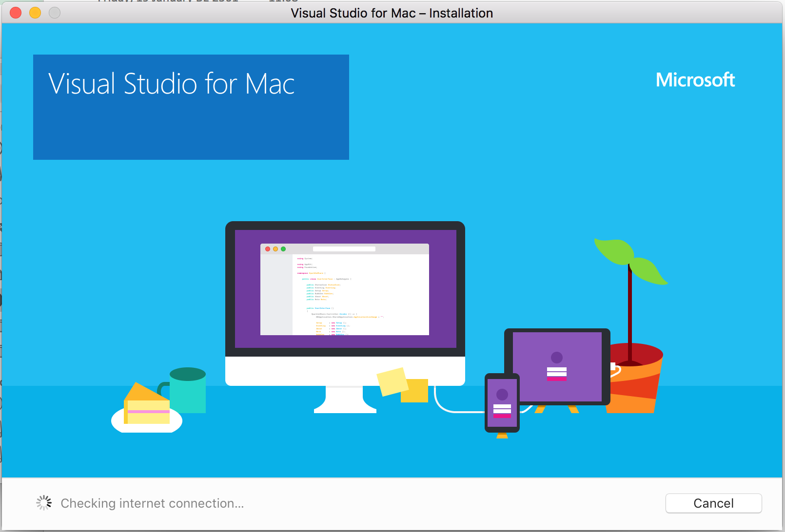Click the 'Checking internet connection...' status text

point(152,503)
